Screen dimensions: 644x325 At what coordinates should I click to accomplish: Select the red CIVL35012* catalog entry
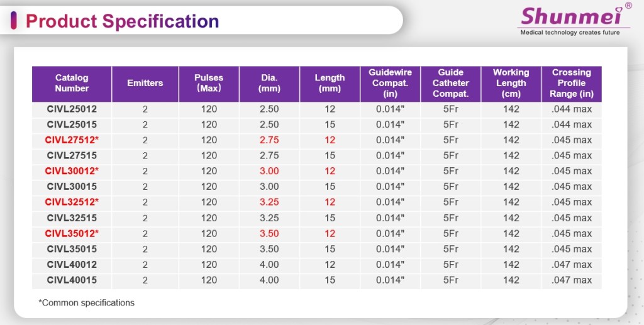pyautogui.click(x=72, y=233)
